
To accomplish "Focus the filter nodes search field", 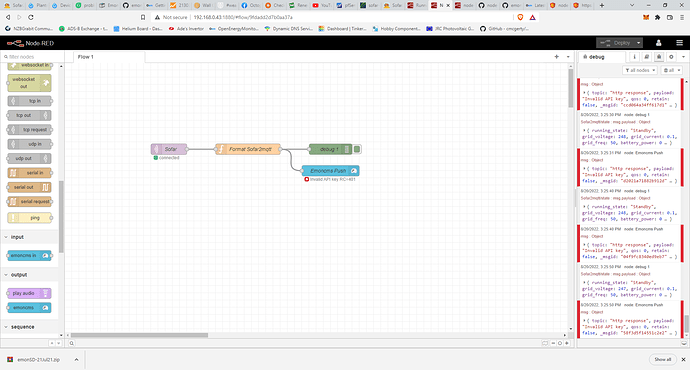I will [32, 57].
